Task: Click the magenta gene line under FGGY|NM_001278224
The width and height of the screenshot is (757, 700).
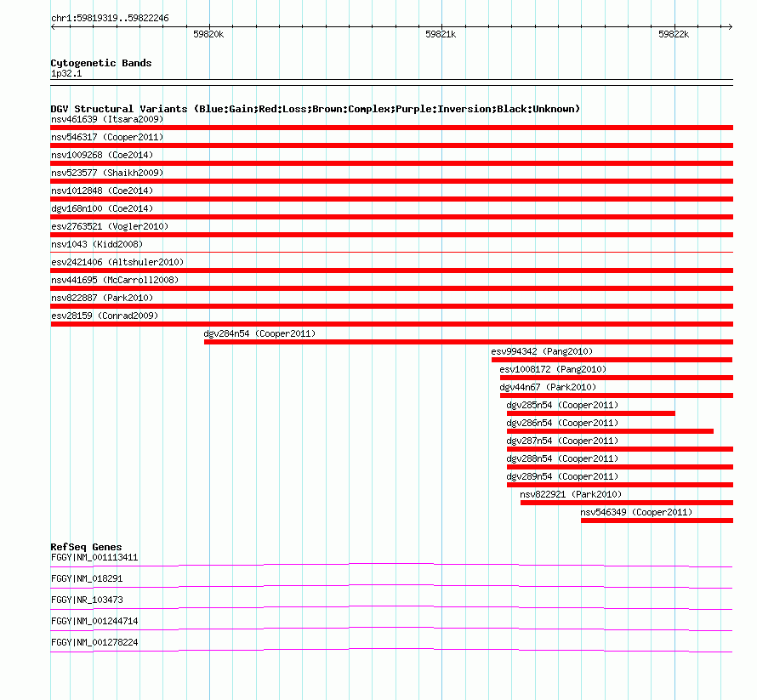Action: (x=391, y=649)
